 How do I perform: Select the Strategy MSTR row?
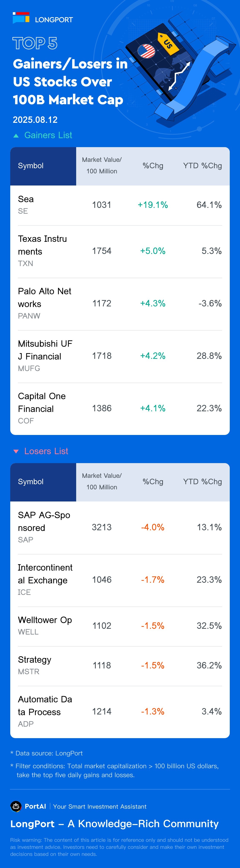click(x=120, y=665)
